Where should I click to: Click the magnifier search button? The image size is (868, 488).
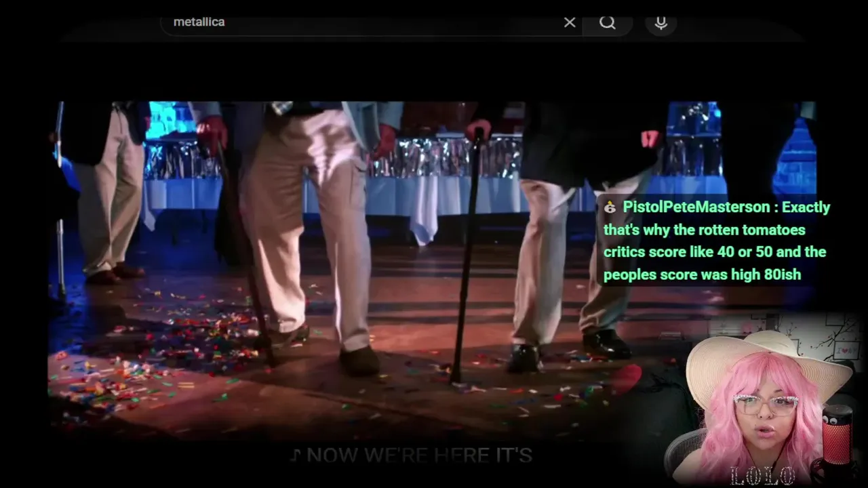coord(608,22)
